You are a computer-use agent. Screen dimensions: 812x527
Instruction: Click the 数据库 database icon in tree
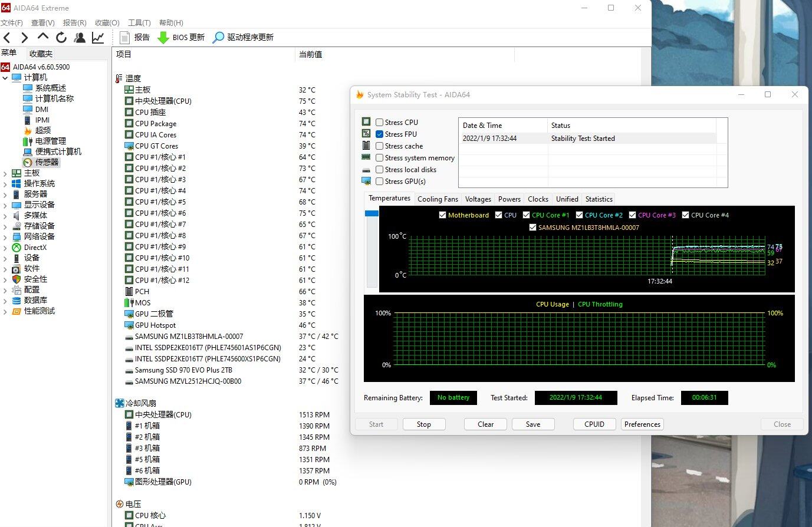pyautogui.click(x=17, y=301)
